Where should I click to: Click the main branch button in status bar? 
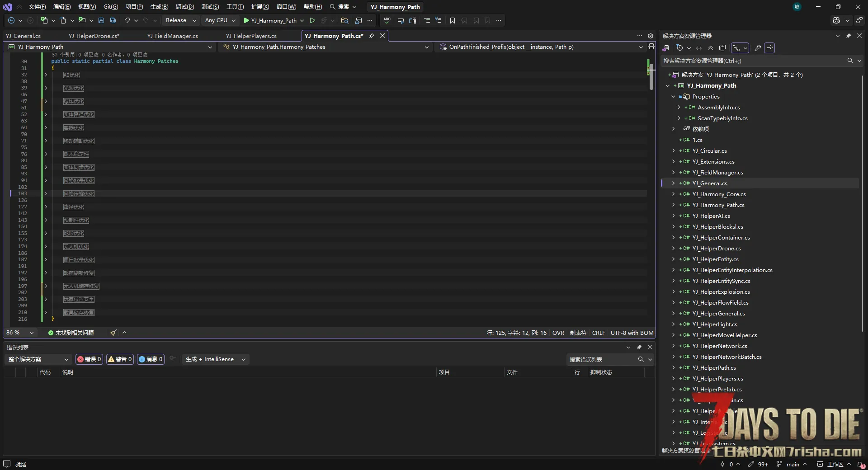[x=792, y=464]
